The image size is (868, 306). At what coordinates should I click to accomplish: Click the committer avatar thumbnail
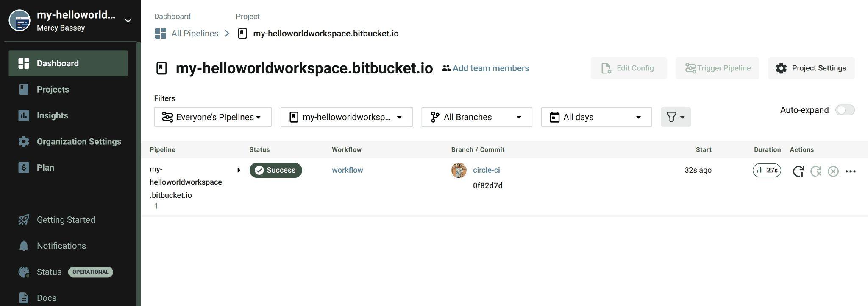tap(459, 170)
